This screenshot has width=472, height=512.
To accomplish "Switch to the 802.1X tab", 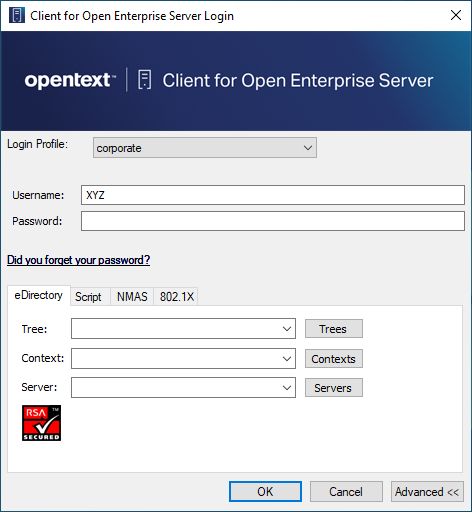I will (176, 297).
